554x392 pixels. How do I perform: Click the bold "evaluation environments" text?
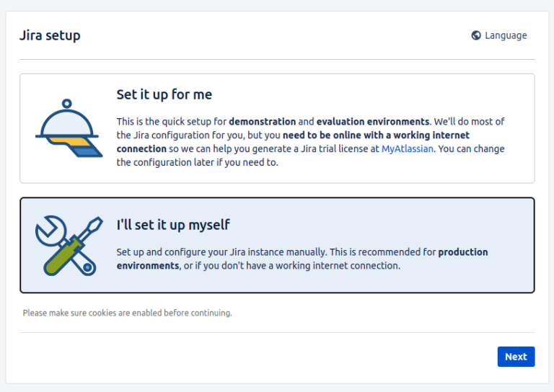point(372,121)
